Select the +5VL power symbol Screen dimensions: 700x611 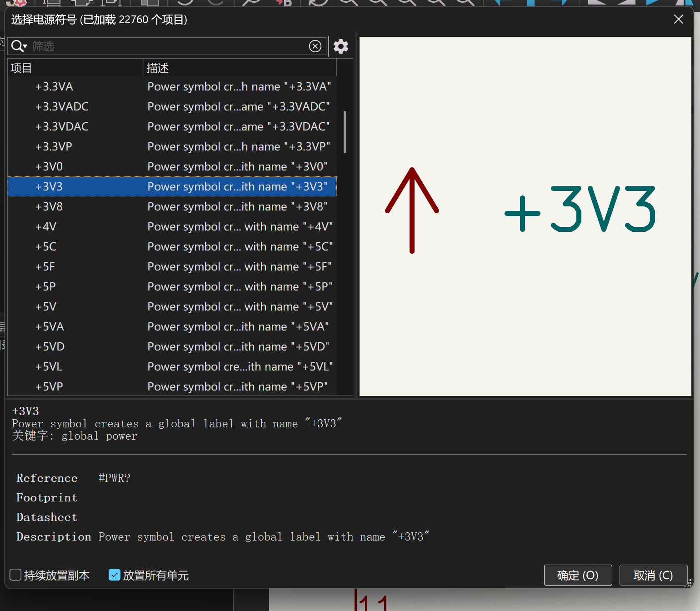click(172, 366)
